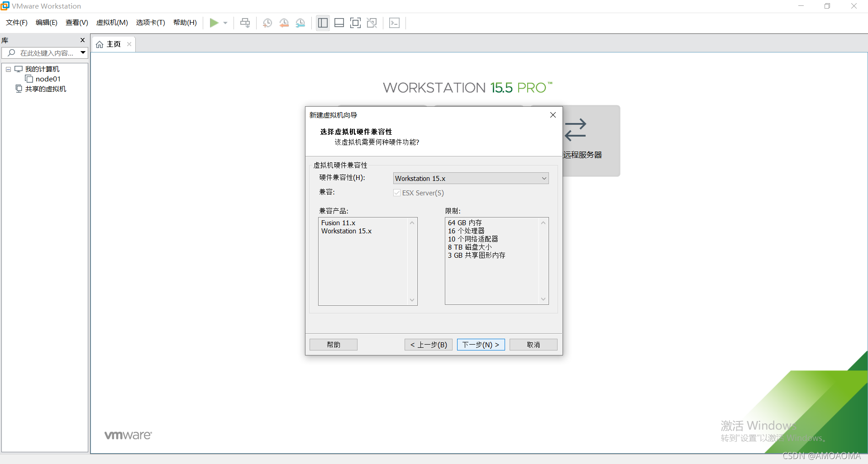
Task: Click the remote server arrows icon
Action: 576,129
